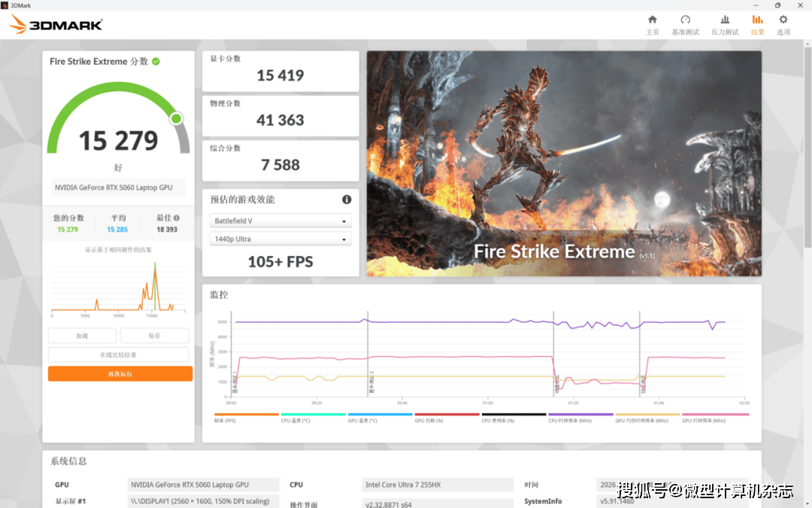Click the main score 15 279
Screen dimensions: 812x508
(x=118, y=141)
